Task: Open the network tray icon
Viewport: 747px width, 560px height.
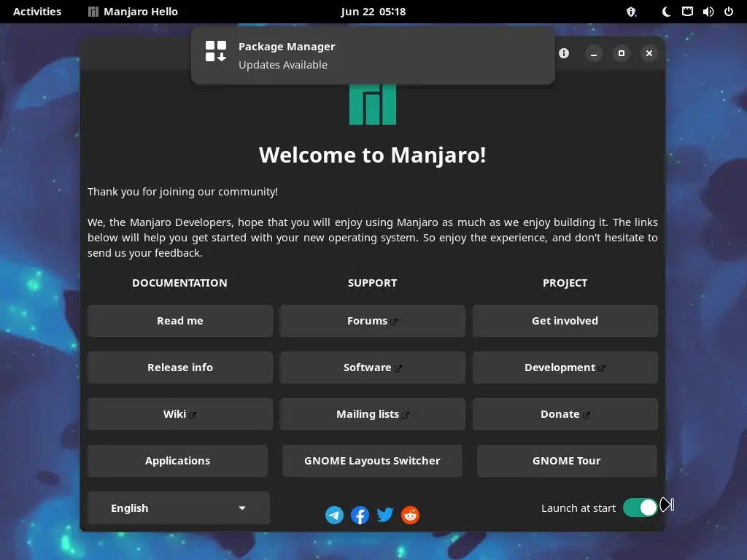Action: [x=687, y=12]
